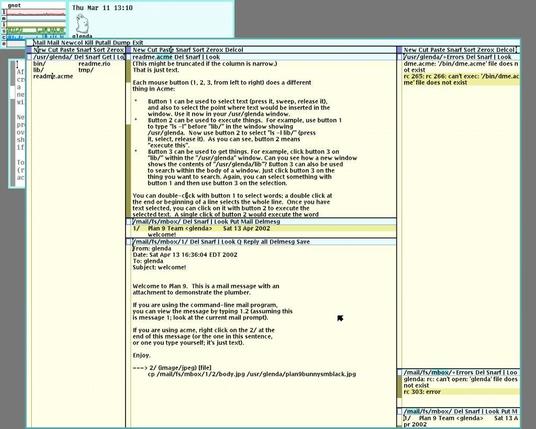Click Del in the readme.acme window tag
This screenshot has width=536, height=429.
tap(179, 57)
